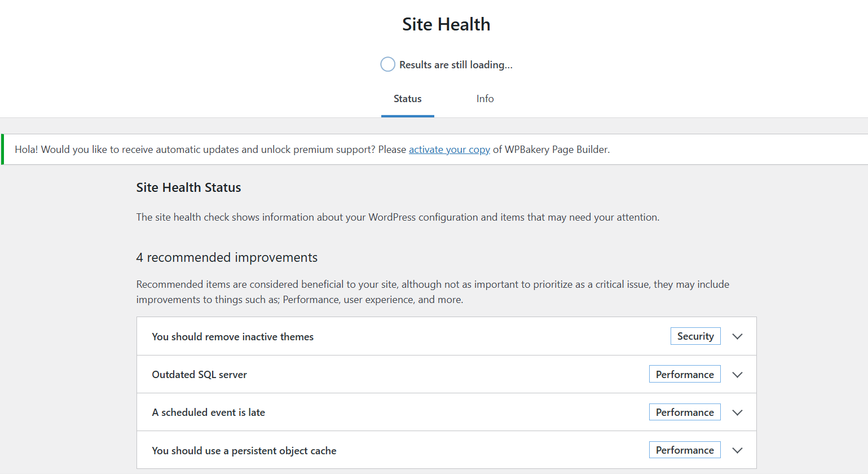The image size is (868, 474).
Task: Click Performance badge on object cache row
Action: 684,450
